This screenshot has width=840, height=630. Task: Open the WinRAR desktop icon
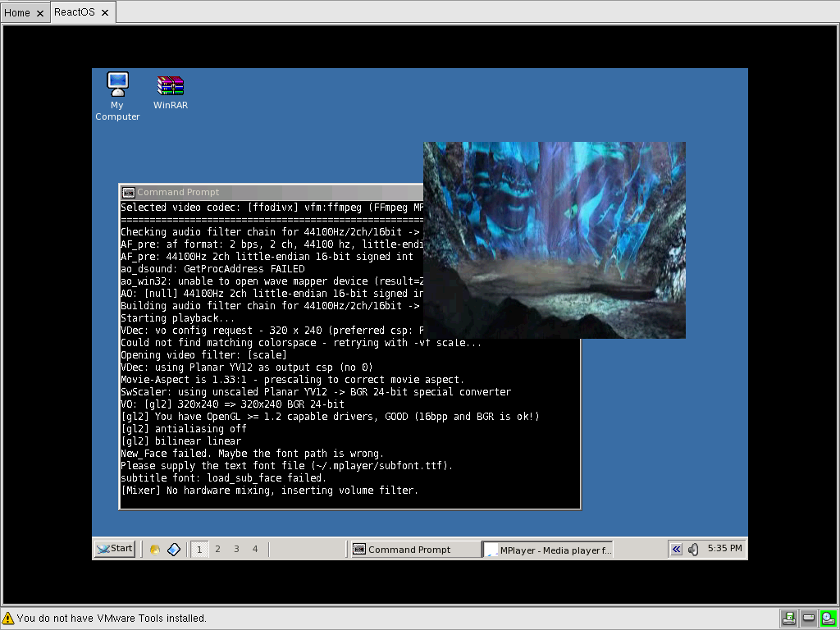[171, 85]
